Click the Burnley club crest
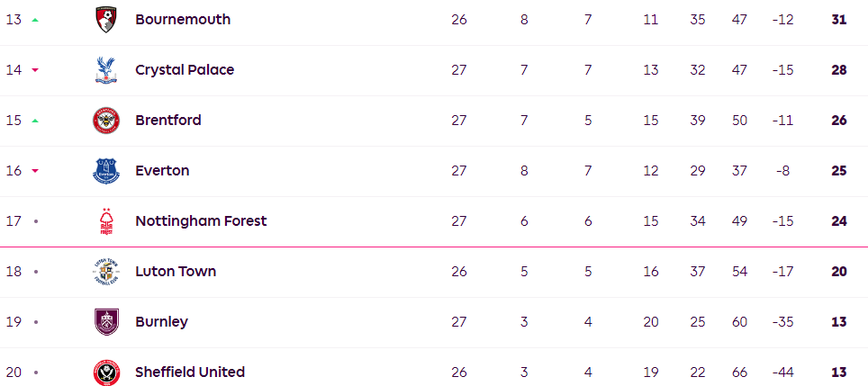Viewport: 868px width, 386px height. (106, 322)
